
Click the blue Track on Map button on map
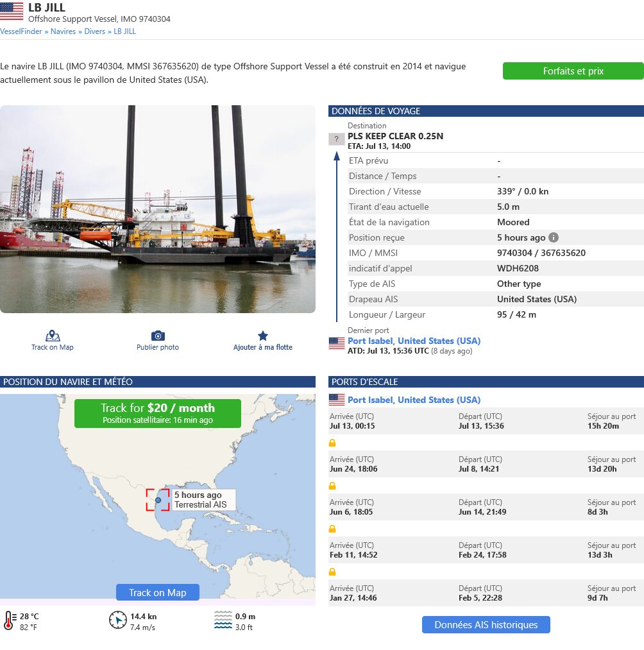click(x=158, y=592)
